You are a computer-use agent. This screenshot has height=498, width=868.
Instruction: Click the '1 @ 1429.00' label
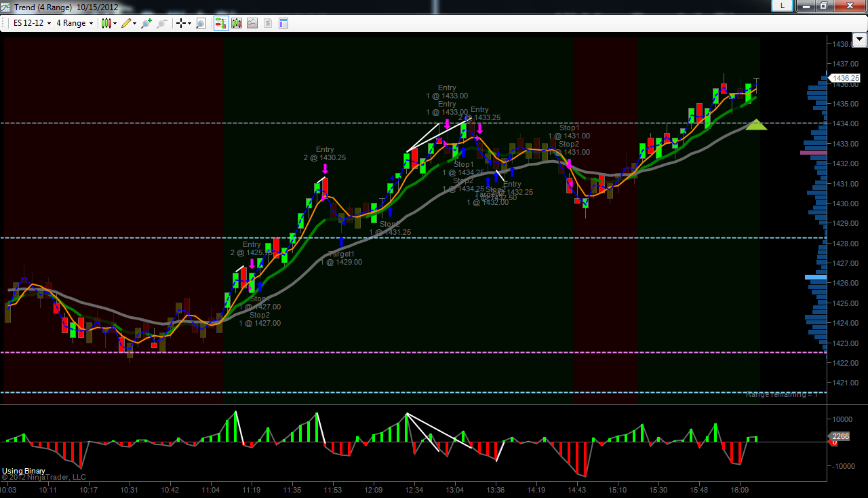341,262
